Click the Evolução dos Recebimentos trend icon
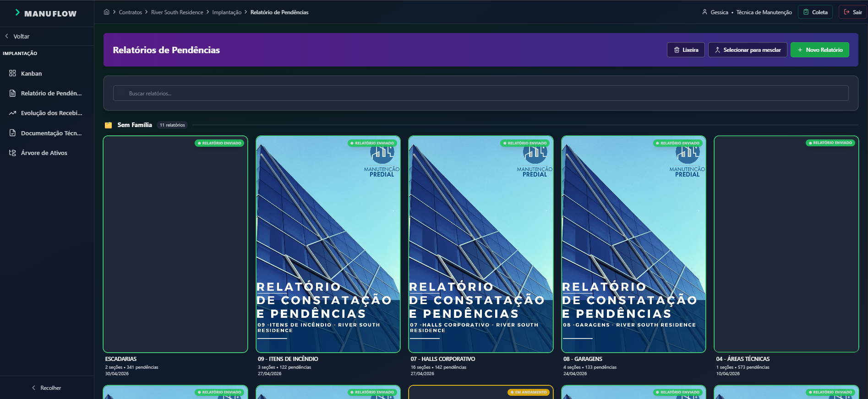 tap(12, 113)
